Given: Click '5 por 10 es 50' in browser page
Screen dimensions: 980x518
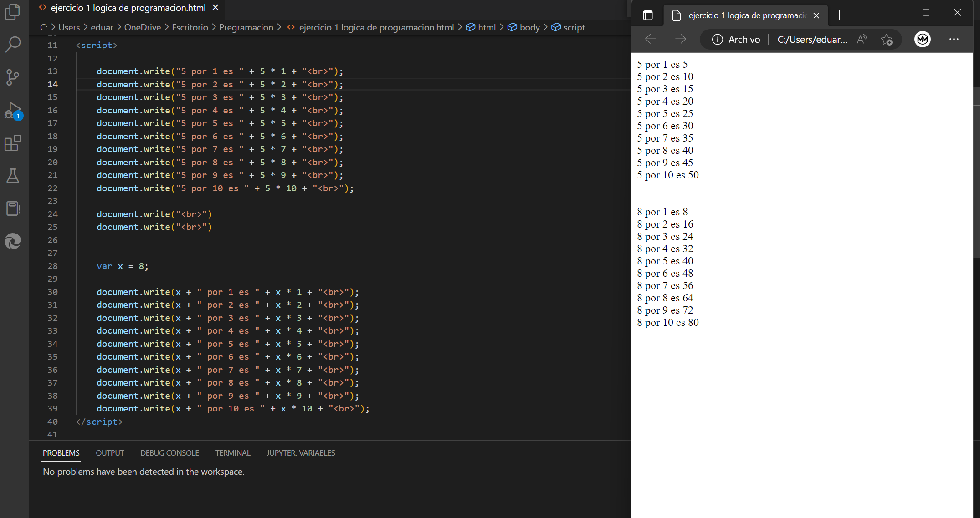Looking at the screenshot, I should (668, 175).
